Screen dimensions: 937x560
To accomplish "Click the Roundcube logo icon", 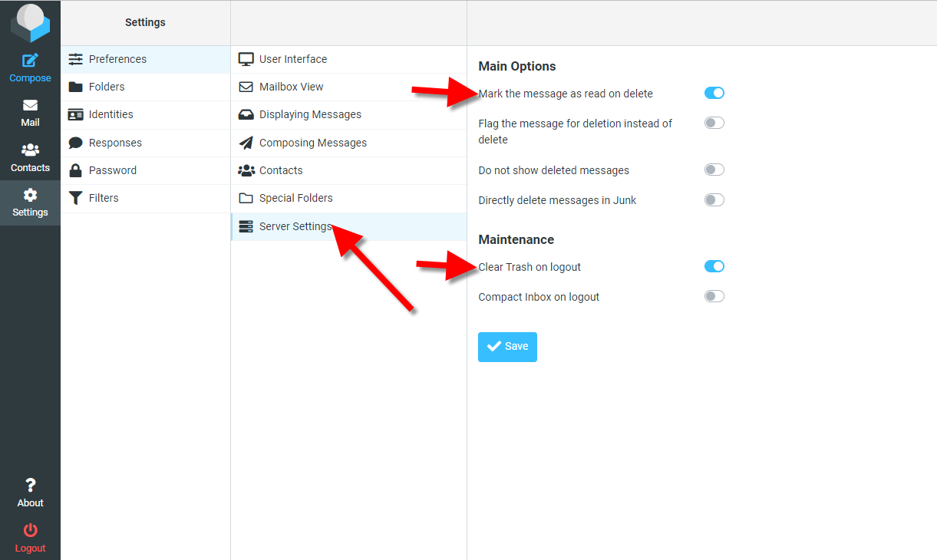I will click(x=30, y=23).
